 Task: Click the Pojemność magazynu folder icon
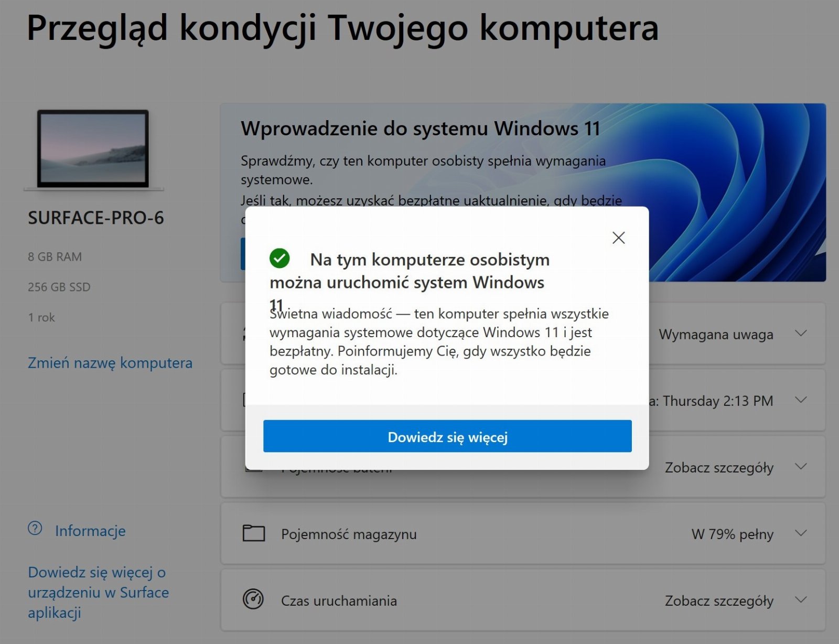[x=254, y=533]
